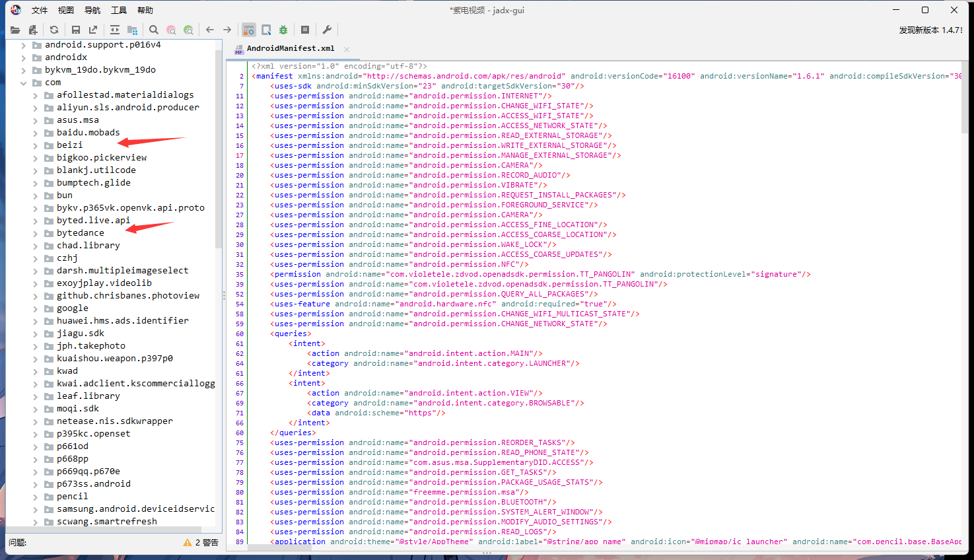
Task: Open text search with the magnifier icon
Action: pos(154,30)
